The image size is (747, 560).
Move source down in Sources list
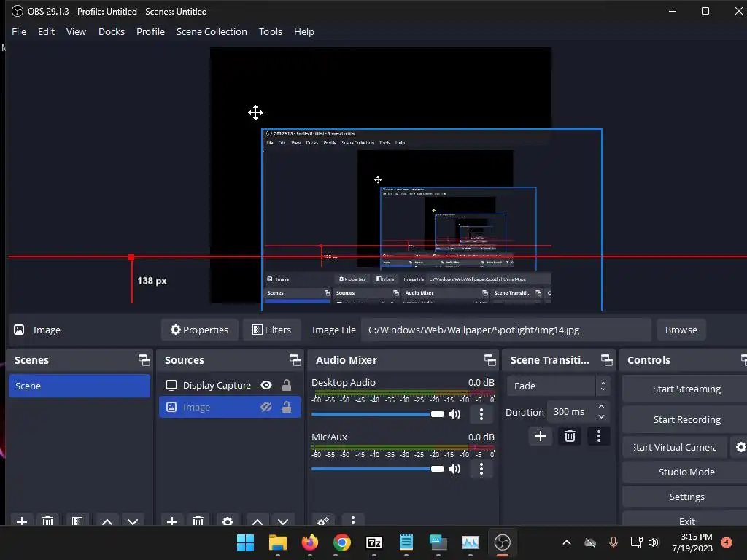pos(283,521)
